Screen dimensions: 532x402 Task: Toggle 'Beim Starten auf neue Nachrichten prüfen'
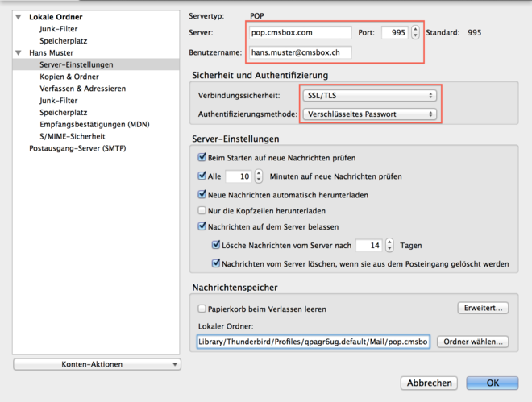pos(202,158)
